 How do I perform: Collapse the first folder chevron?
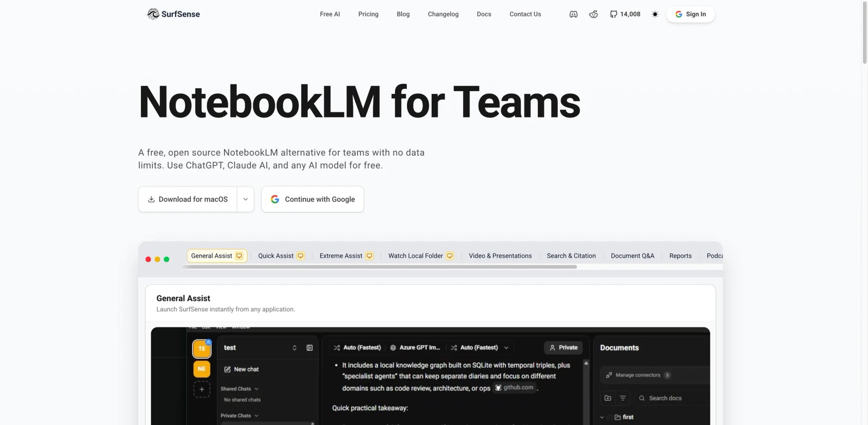[x=602, y=417]
